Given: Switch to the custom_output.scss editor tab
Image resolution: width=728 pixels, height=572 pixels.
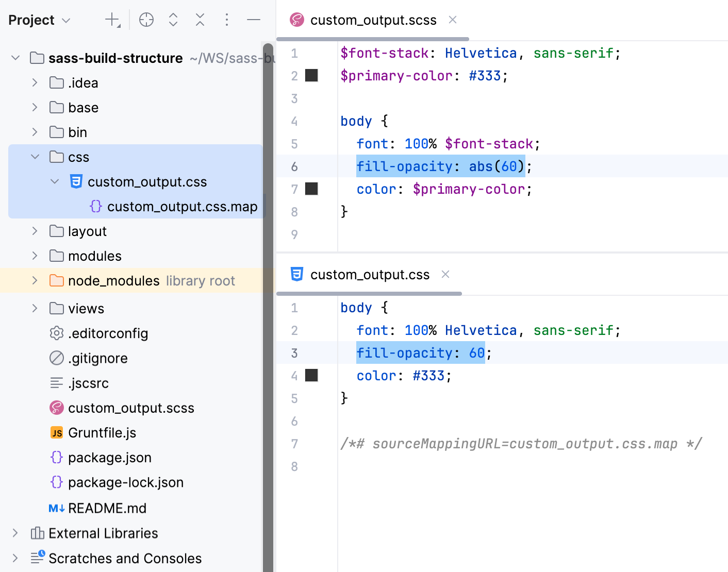Looking at the screenshot, I should [373, 20].
